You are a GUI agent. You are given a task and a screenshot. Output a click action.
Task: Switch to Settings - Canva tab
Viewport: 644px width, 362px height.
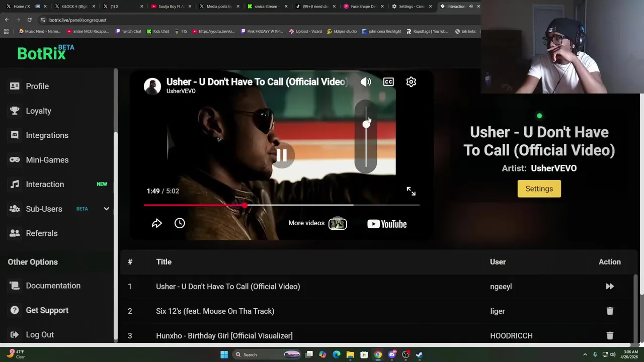click(x=411, y=6)
